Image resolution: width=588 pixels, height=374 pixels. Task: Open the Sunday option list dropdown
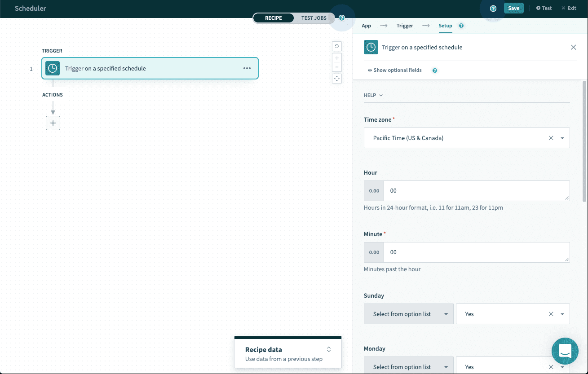pyautogui.click(x=408, y=313)
